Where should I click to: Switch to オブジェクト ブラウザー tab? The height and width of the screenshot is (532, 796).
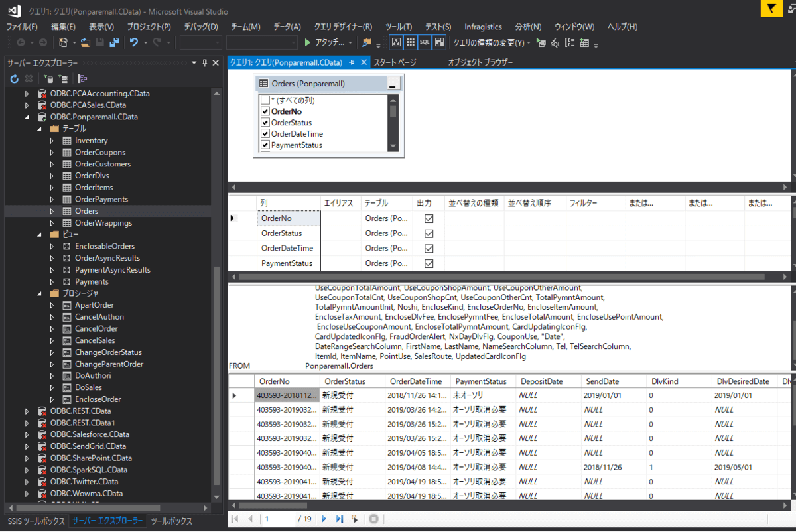[480, 62]
